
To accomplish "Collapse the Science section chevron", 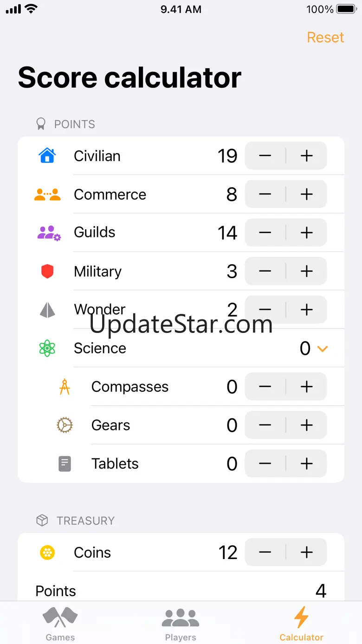I will click(x=323, y=348).
